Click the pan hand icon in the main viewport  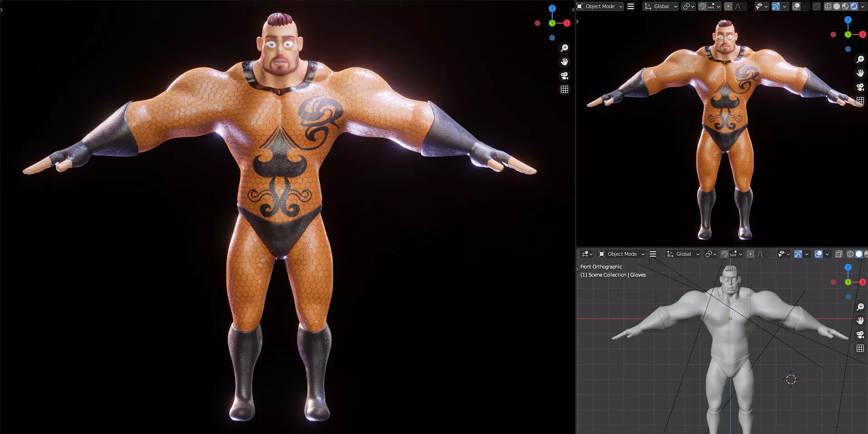(x=564, y=62)
